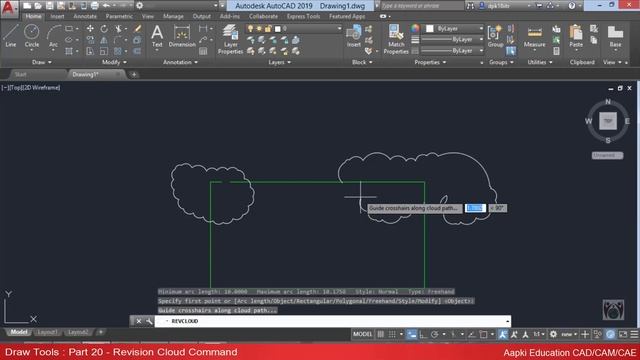
Task: Click the Undo arrow in quick access toolbar
Action: (106, 6)
